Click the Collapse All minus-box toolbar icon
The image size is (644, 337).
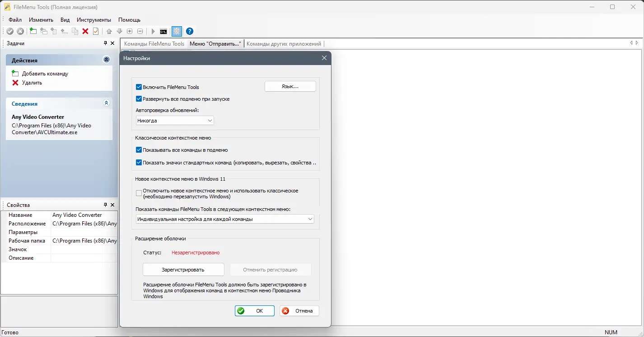(140, 31)
